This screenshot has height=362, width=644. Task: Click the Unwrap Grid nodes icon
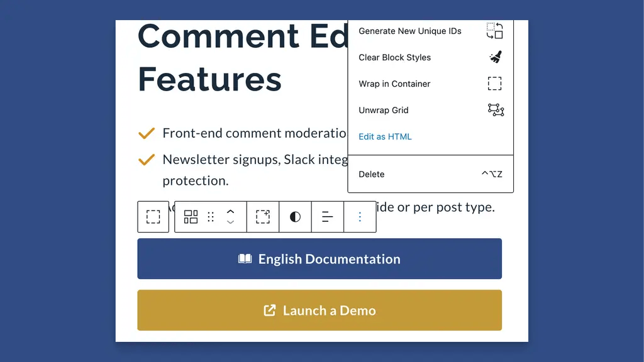(495, 110)
